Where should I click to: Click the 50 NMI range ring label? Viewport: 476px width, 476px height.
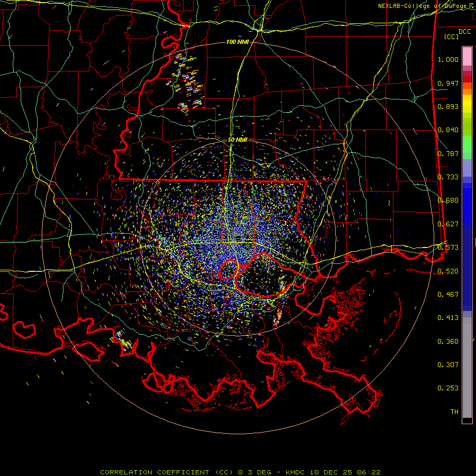click(x=237, y=140)
